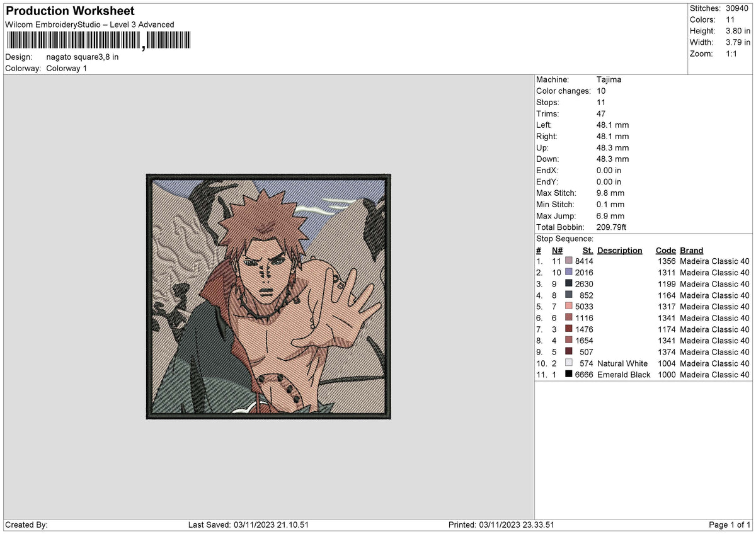Viewport: 756px width, 534px height.
Task: Click the mauve swatch for stop 1
Action: click(x=569, y=261)
